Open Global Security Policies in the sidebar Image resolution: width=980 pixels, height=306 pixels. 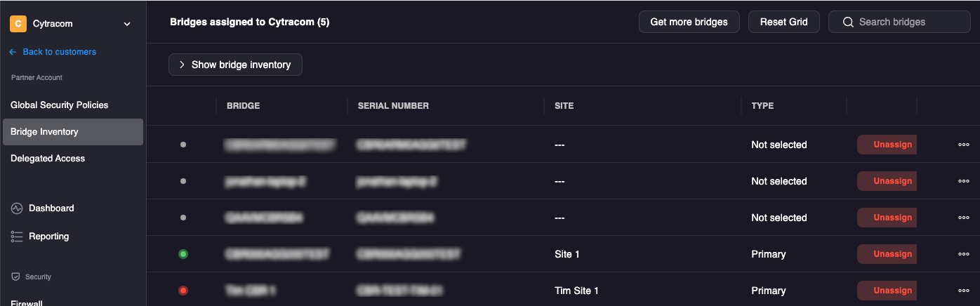tap(60, 105)
